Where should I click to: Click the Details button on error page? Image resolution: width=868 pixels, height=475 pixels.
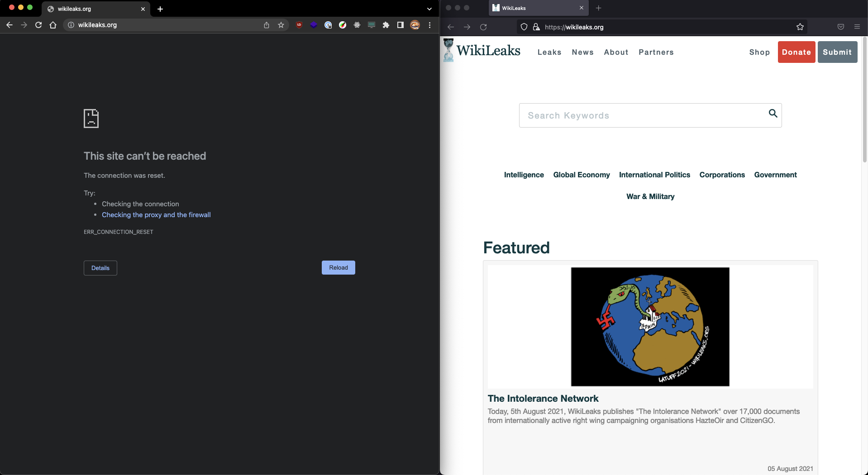tap(100, 268)
